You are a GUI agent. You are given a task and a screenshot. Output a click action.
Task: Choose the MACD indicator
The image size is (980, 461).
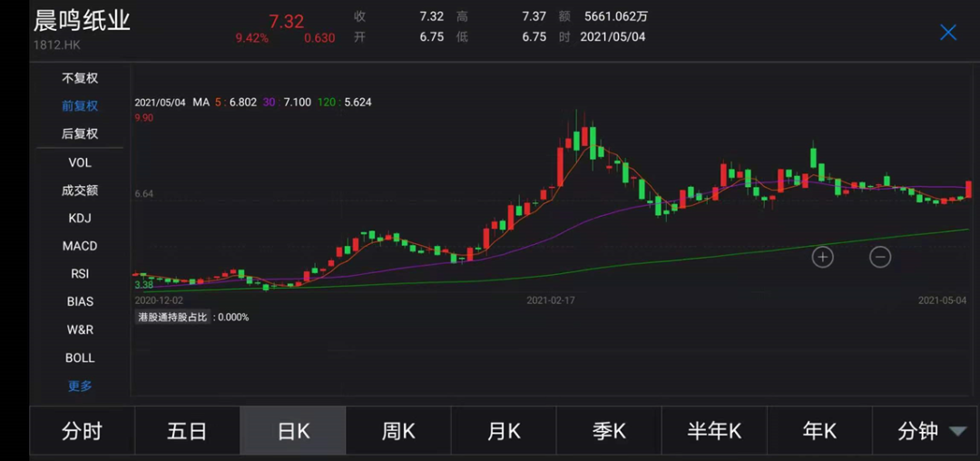[x=80, y=246]
